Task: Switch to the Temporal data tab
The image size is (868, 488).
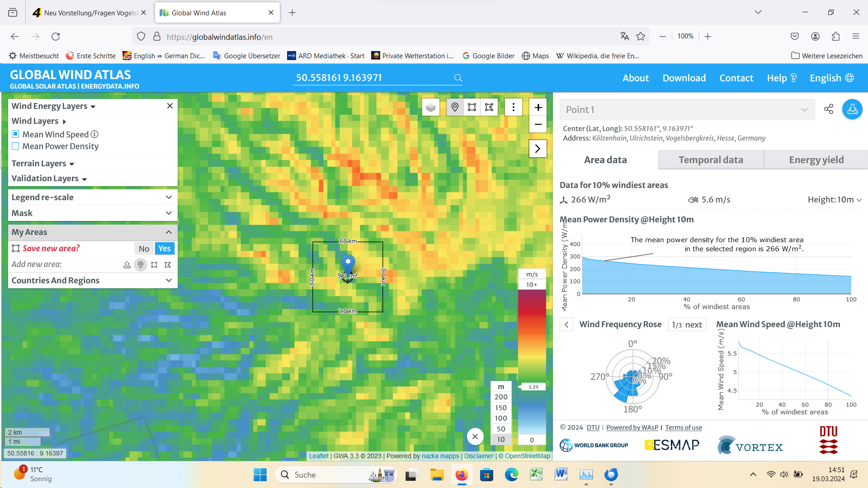Action: (x=711, y=160)
